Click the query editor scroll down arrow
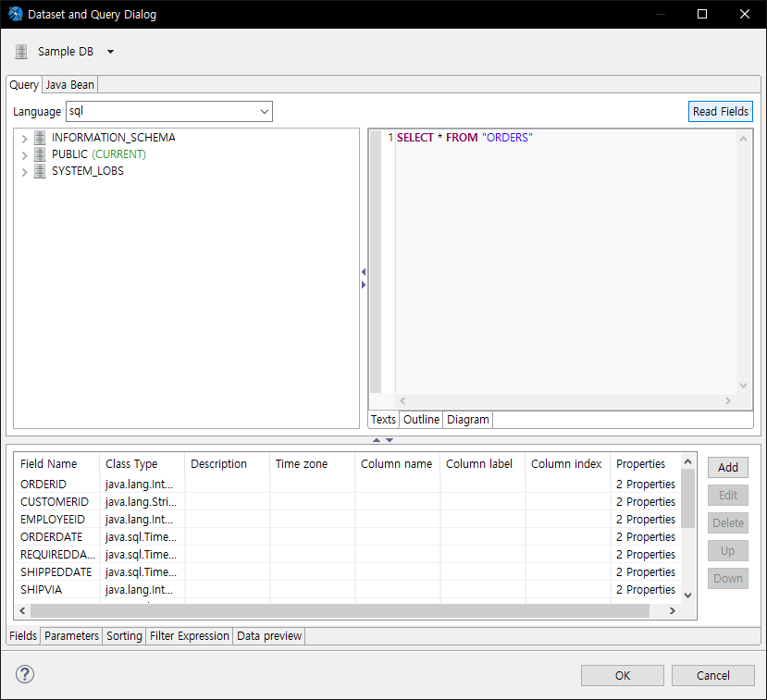 pos(744,386)
